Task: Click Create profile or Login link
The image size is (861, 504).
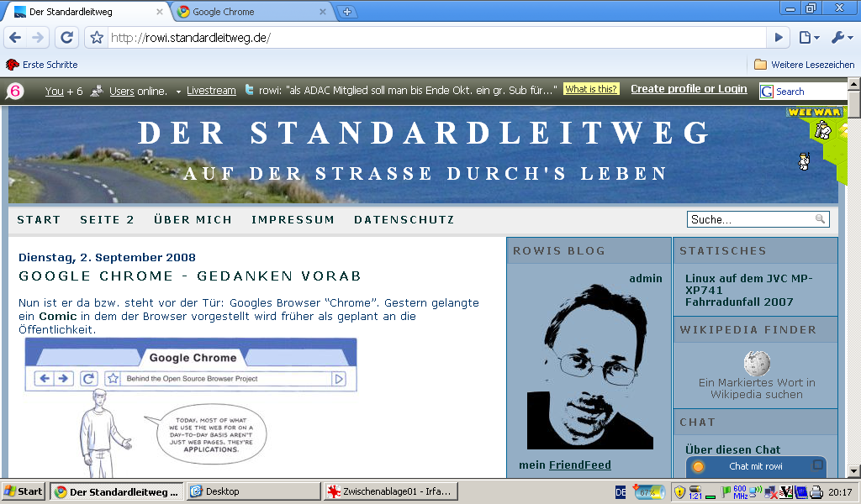Action: 689,89
